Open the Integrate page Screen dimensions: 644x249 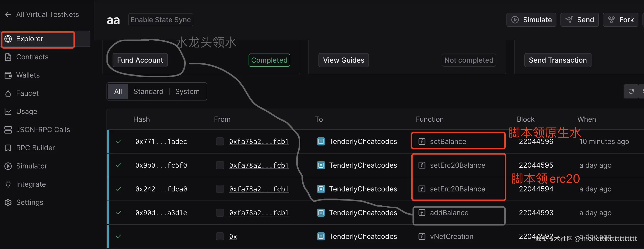pos(31,184)
